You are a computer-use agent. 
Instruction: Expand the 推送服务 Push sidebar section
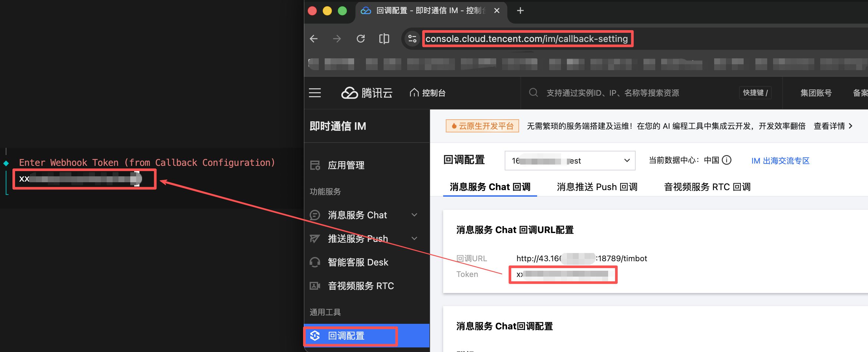414,239
